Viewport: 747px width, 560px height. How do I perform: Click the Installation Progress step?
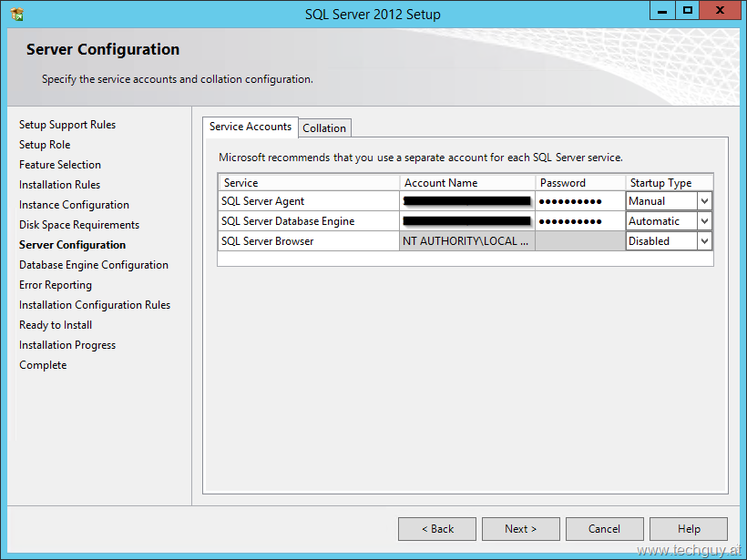tap(67, 345)
